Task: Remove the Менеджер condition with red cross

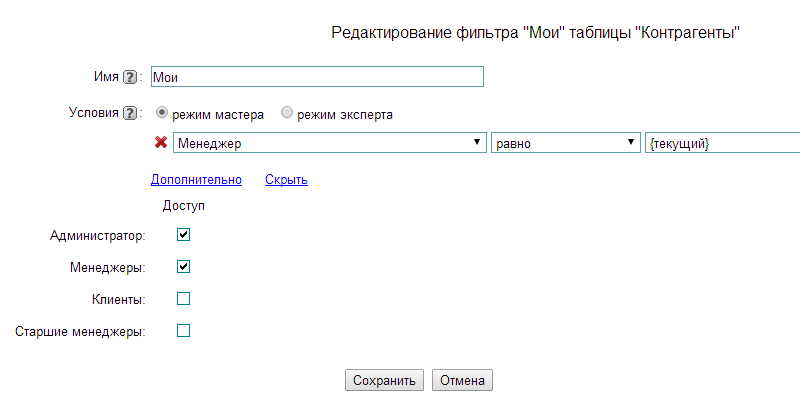Action: tap(161, 142)
